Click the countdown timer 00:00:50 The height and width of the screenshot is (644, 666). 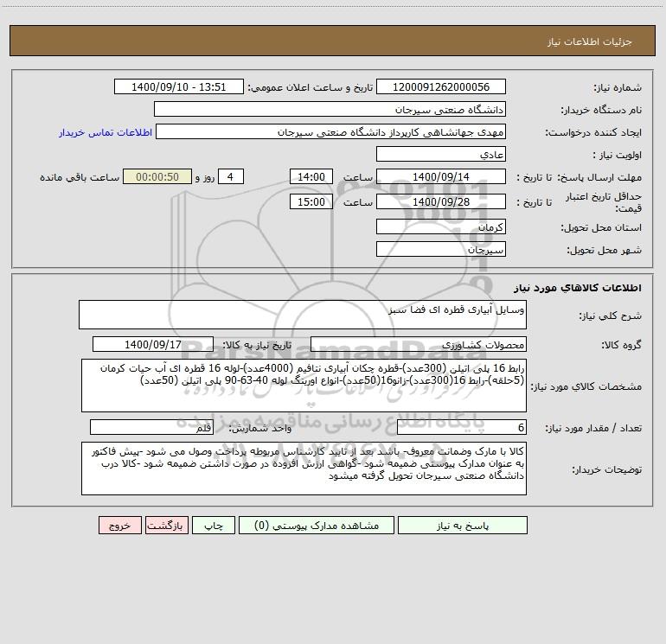point(157,176)
